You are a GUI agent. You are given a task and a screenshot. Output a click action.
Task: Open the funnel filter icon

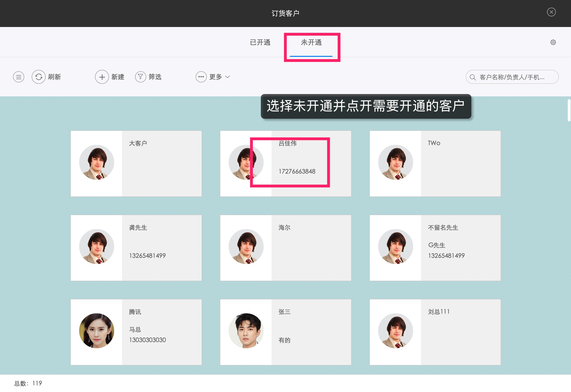[141, 77]
